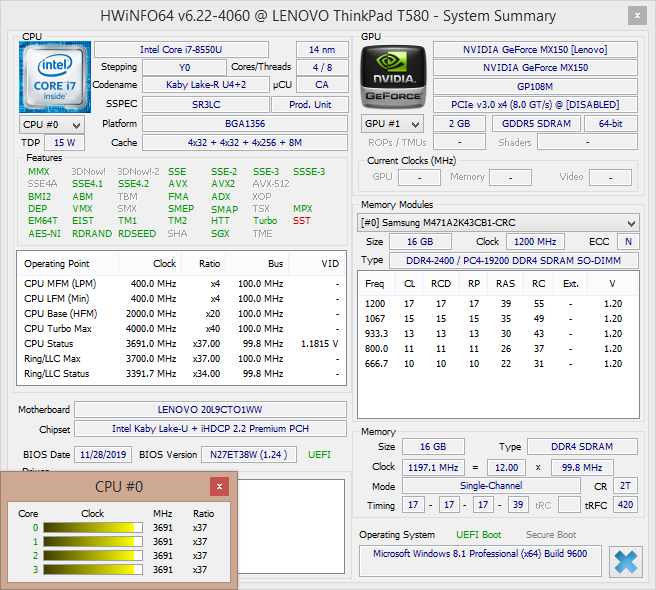The height and width of the screenshot is (590, 656).
Task: Click the BGA1356 platform field
Action: point(245,124)
